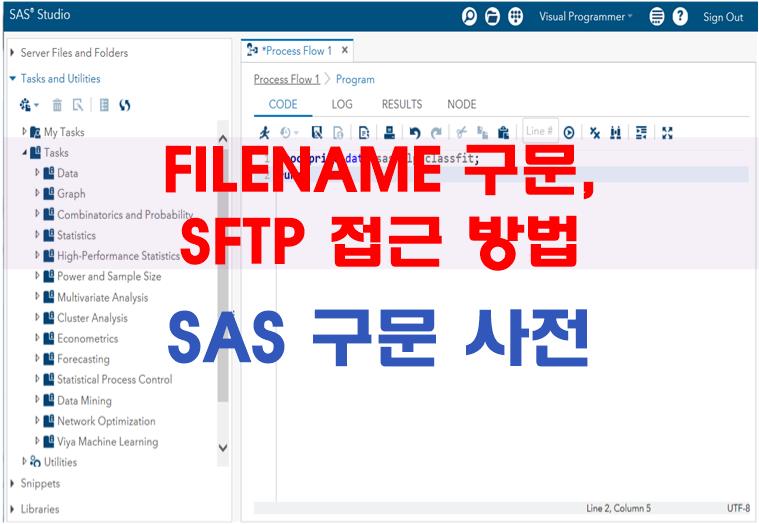
Task: Click the Maximize view icon
Action: click(x=667, y=132)
